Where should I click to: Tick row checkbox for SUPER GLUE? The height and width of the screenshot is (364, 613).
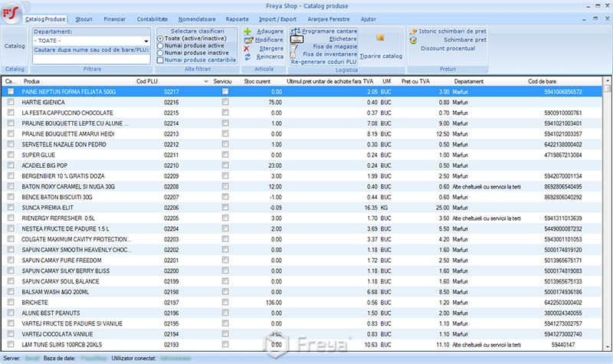11,155
